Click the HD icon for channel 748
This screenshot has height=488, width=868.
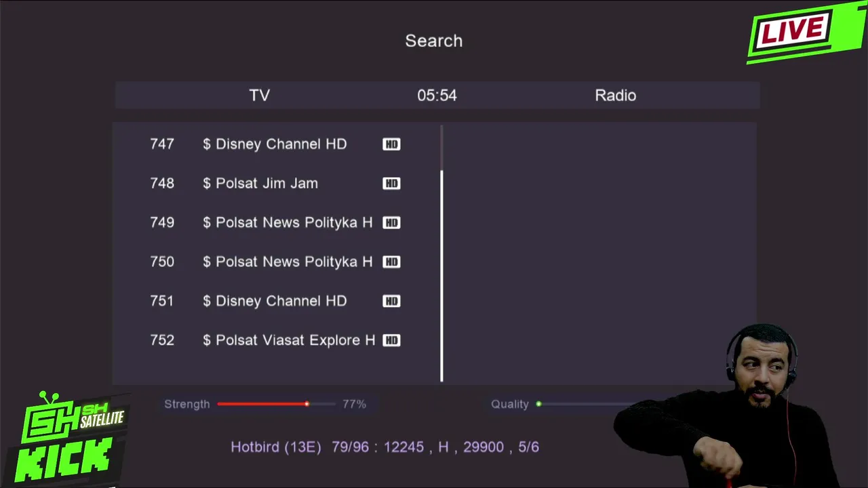(391, 184)
